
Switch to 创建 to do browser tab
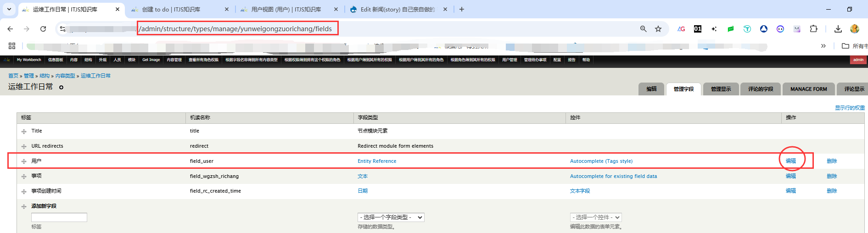tap(179, 9)
